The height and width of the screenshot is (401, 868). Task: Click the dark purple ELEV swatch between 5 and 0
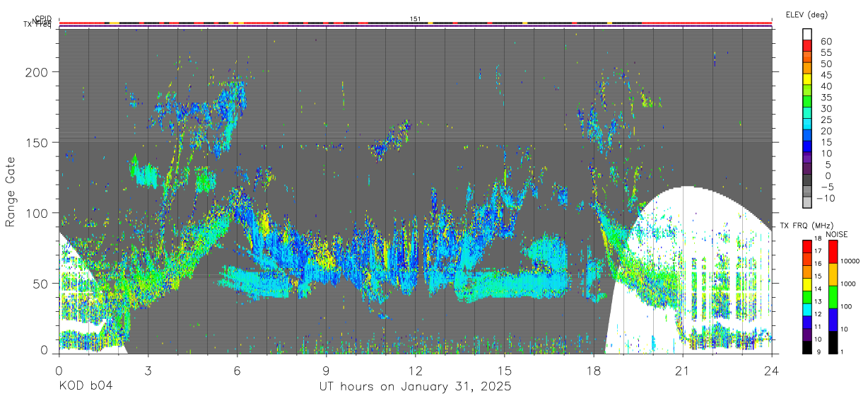click(807, 168)
